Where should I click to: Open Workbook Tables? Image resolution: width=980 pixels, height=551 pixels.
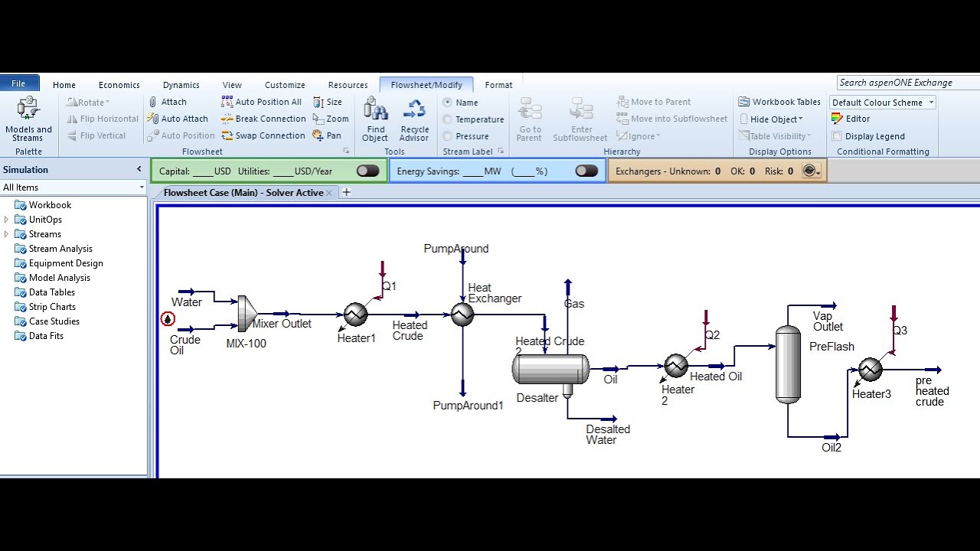pyautogui.click(x=779, y=102)
